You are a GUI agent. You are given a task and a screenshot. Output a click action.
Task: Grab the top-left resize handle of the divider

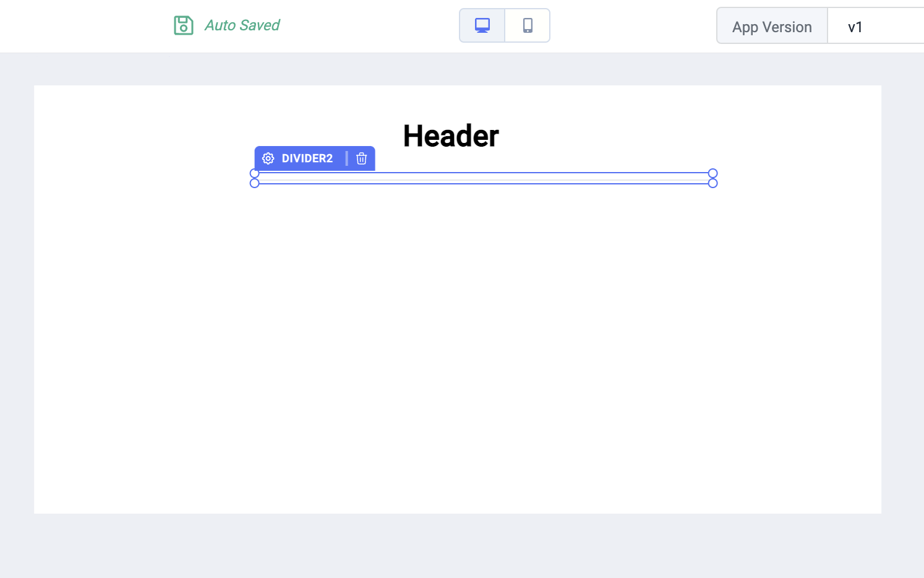point(254,173)
